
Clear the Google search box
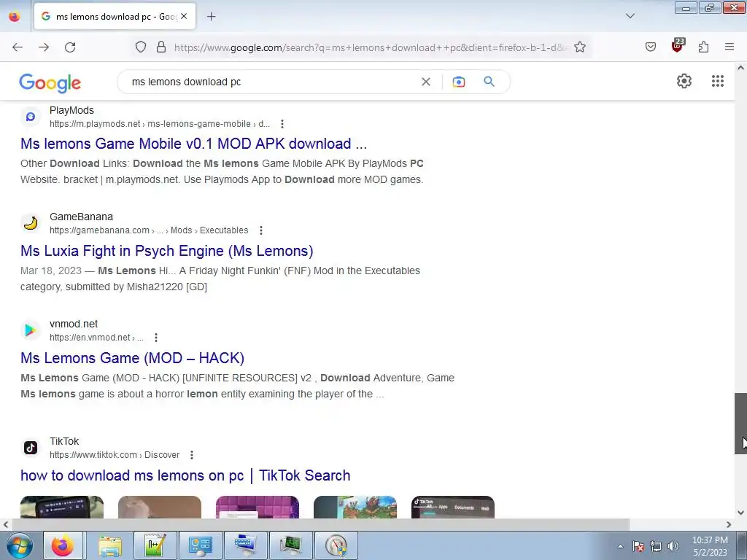click(x=426, y=82)
